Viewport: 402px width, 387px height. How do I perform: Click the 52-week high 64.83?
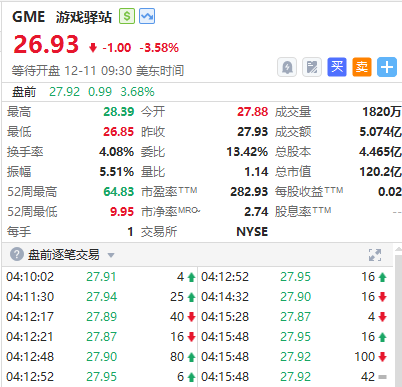click(119, 192)
